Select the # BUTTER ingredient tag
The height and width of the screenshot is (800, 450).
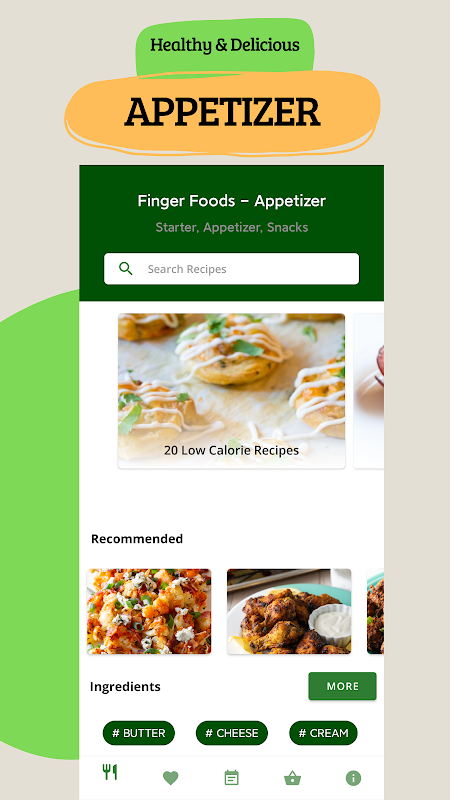click(139, 733)
